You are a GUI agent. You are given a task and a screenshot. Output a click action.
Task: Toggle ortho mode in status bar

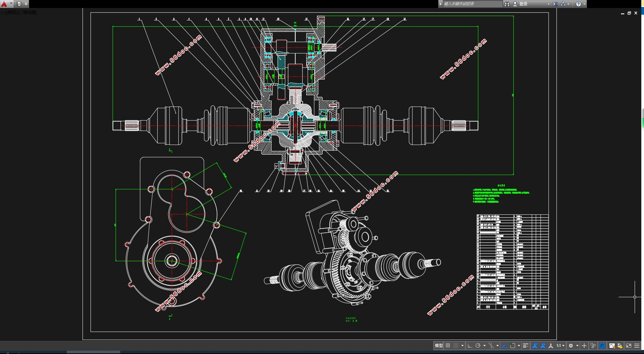pyautogui.click(x=470, y=346)
